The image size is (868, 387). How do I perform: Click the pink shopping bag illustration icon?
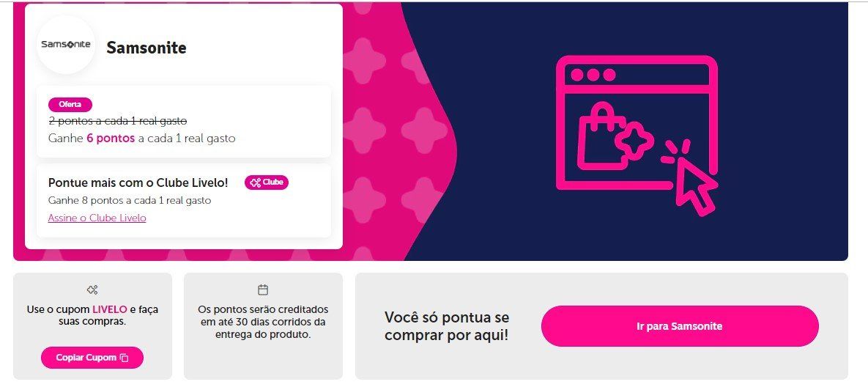(x=604, y=136)
